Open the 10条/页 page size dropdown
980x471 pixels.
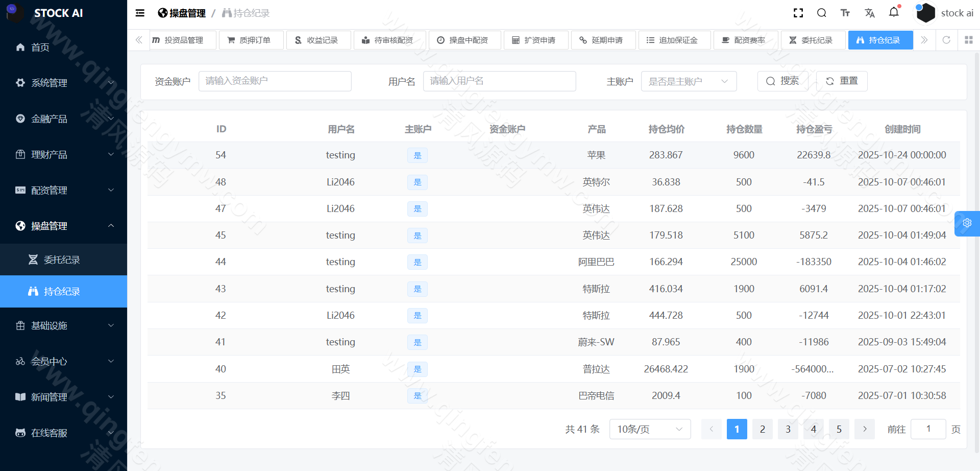pos(649,429)
